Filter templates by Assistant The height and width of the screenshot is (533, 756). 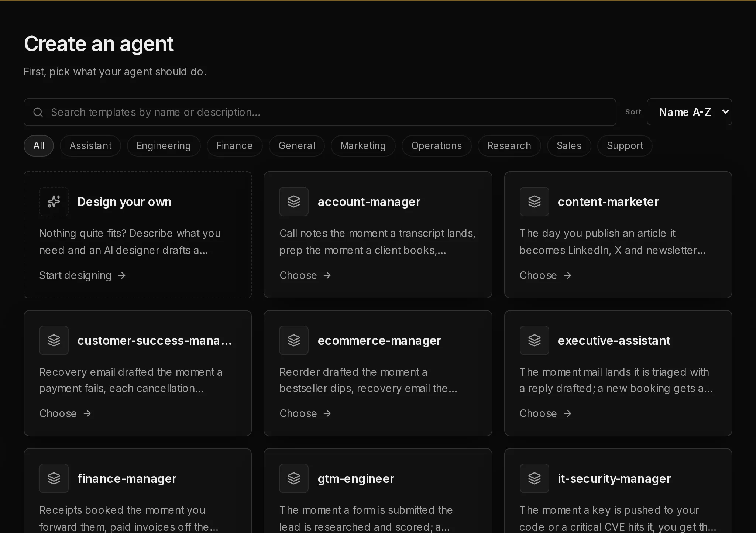(x=90, y=146)
